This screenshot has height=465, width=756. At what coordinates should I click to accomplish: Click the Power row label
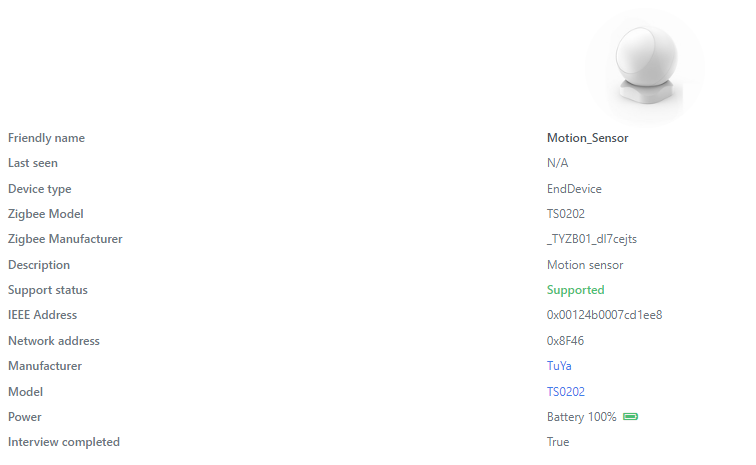(x=25, y=417)
